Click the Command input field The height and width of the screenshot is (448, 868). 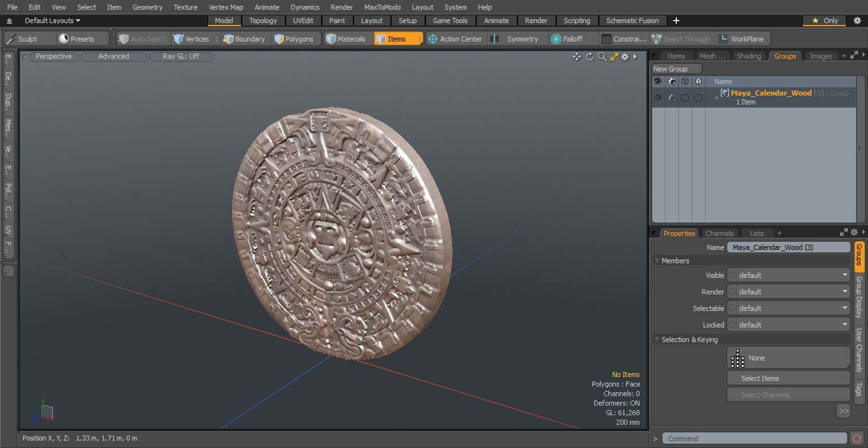click(754, 439)
